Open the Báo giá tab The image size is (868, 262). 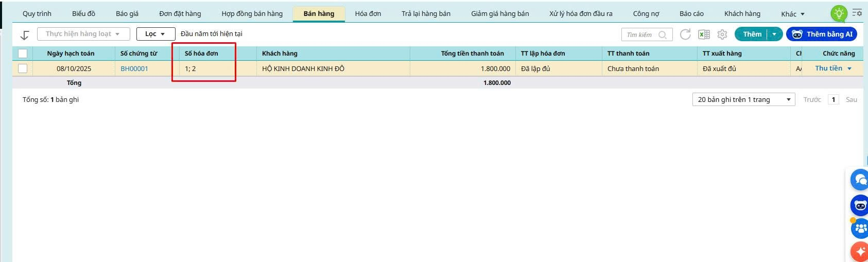click(x=127, y=14)
